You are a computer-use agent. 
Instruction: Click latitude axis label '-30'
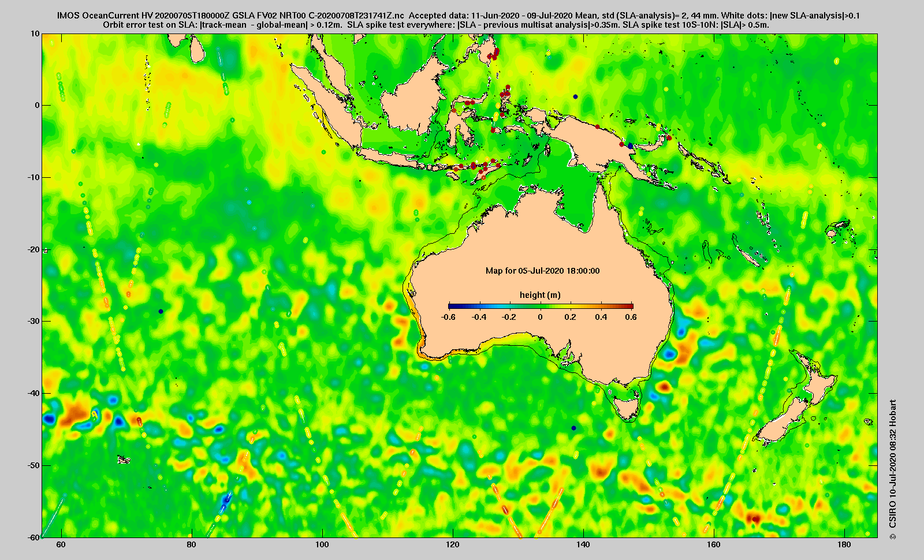(x=34, y=321)
